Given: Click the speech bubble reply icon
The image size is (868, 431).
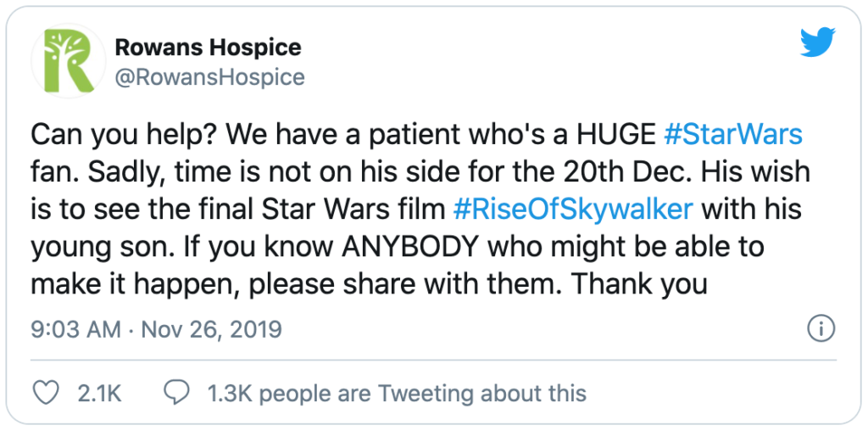Looking at the screenshot, I should tap(177, 393).
